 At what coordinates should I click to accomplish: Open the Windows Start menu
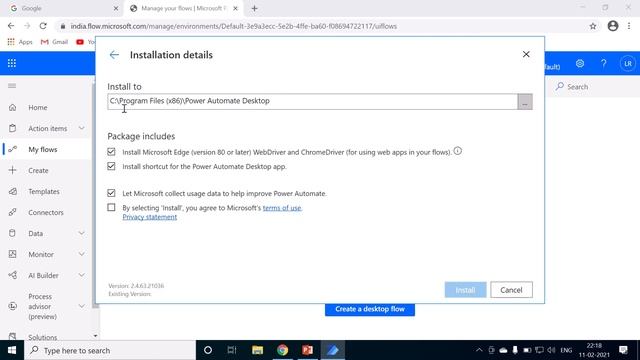pos(12,350)
